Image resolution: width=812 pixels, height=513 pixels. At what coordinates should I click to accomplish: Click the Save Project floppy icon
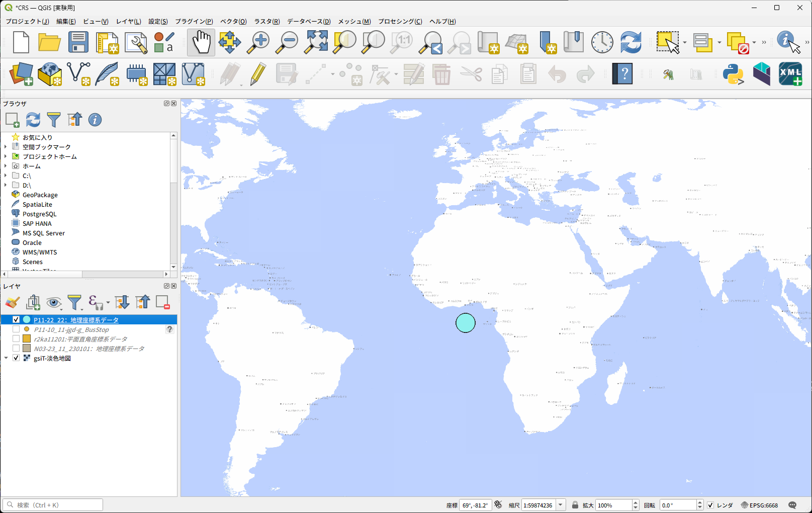click(x=78, y=42)
